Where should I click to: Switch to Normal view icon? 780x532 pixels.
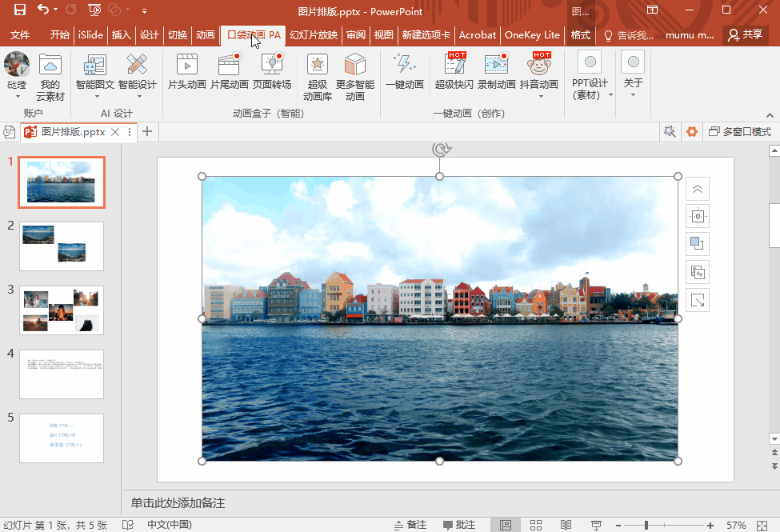506,525
